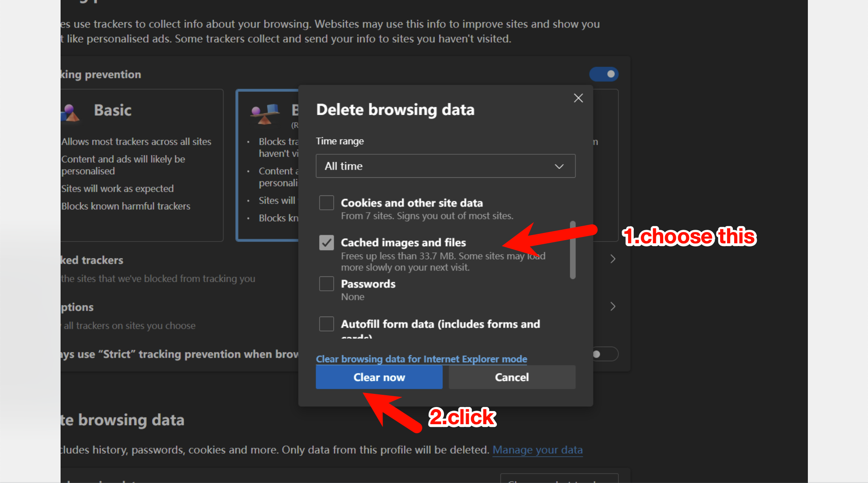
Task: Click the Balanced tracking prevention icon
Action: (x=264, y=114)
